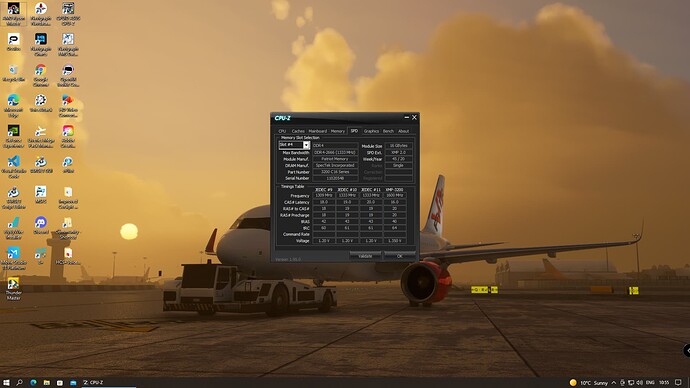Image resolution: width=690 pixels, height=388 pixels.
Task: Click the 1.350 V voltage cell
Action: tap(395, 241)
